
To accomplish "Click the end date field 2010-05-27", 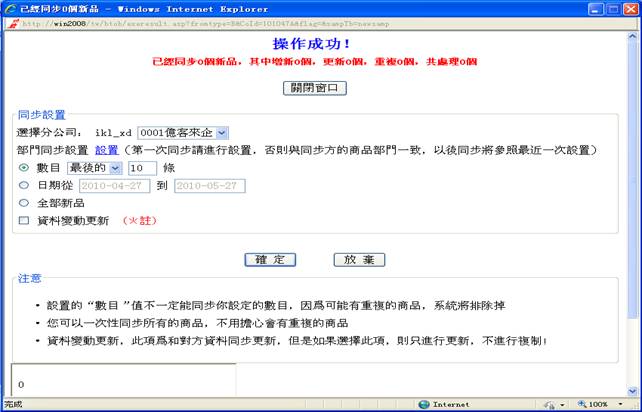I will point(209,185).
